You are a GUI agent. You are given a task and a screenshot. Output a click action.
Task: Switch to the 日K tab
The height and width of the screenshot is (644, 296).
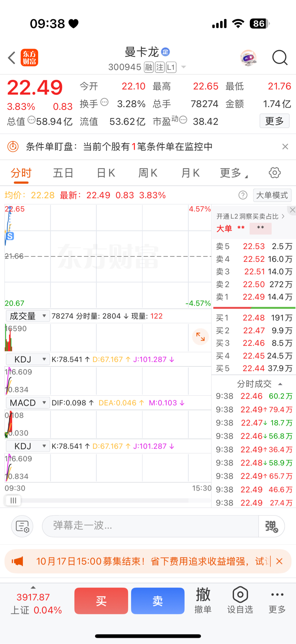(x=106, y=173)
